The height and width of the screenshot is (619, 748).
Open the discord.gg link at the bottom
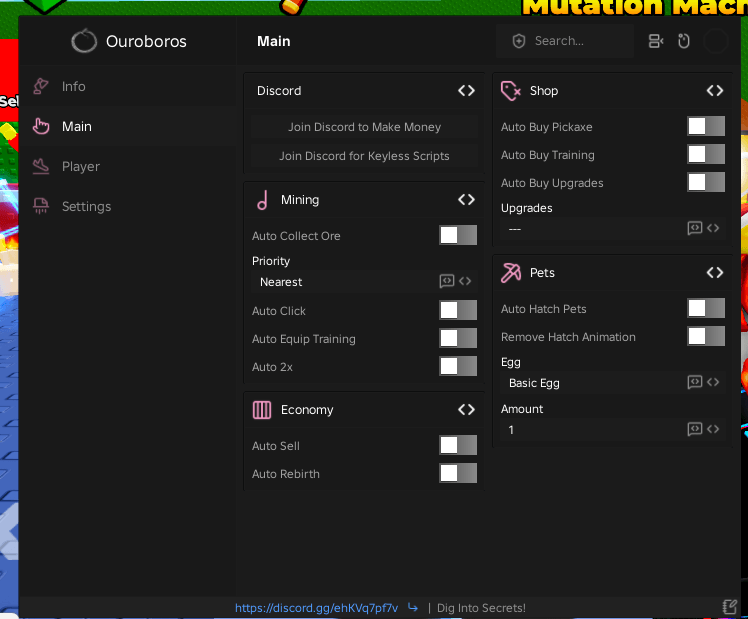click(316, 608)
